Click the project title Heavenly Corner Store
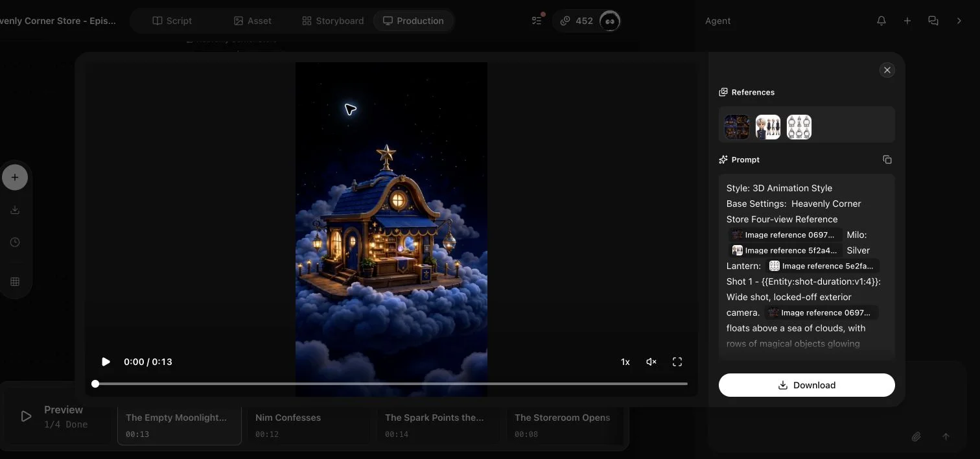 pos(58,21)
